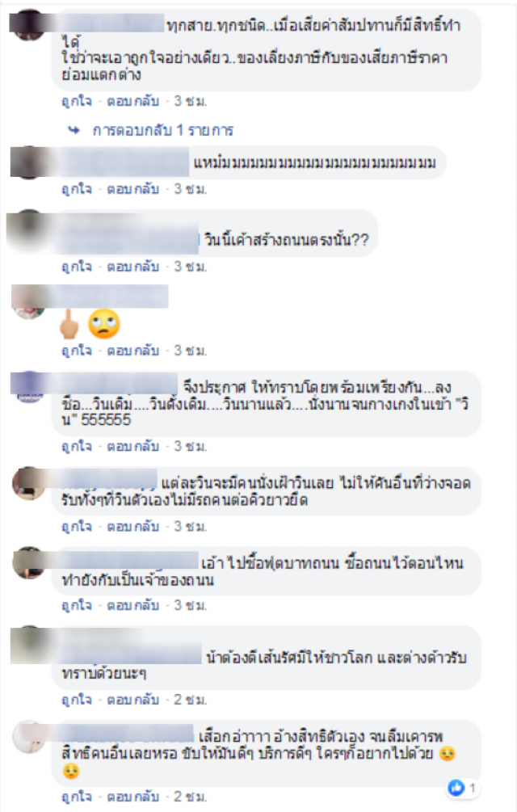Like the comment ending with 555555
The image size is (517, 812).
(77, 446)
